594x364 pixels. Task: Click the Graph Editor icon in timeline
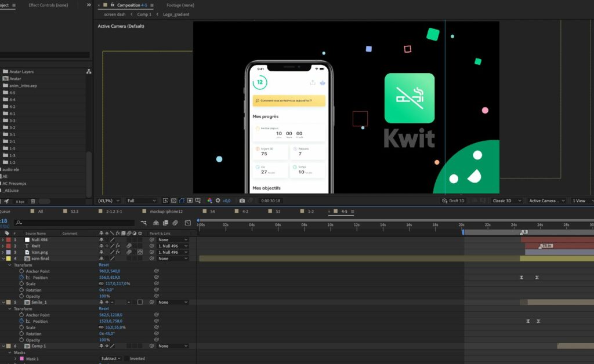[187, 223]
